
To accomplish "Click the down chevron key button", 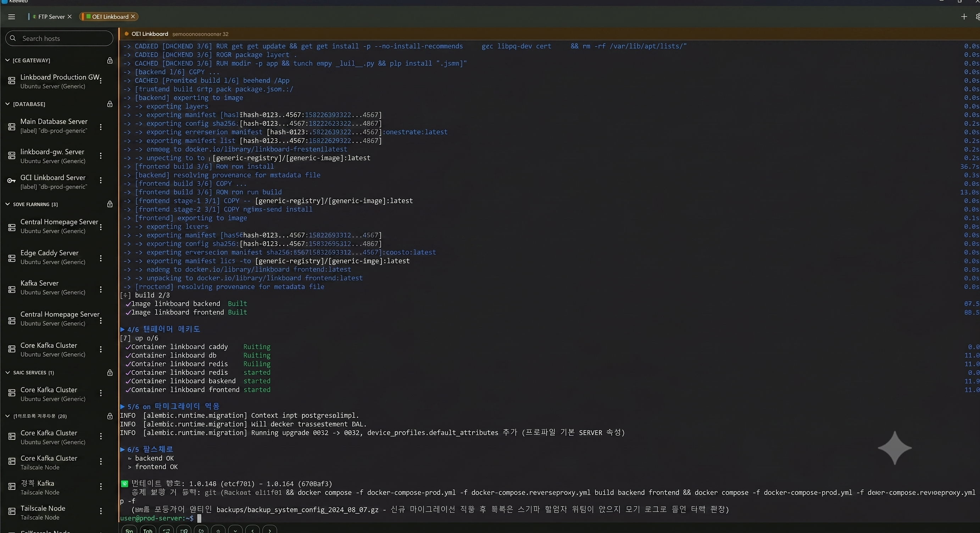I will 235,530.
